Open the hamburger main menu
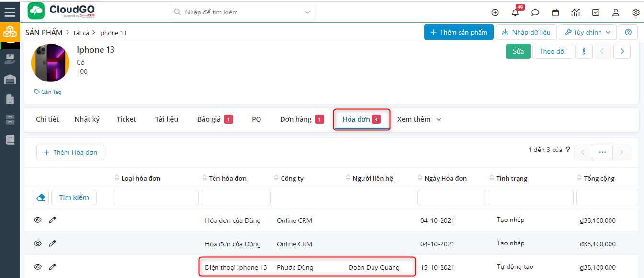The width and height of the screenshot is (644, 278). (10, 11)
